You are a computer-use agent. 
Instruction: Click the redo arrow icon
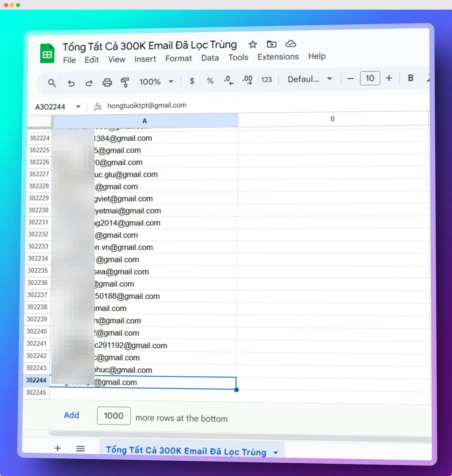click(89, 83)
